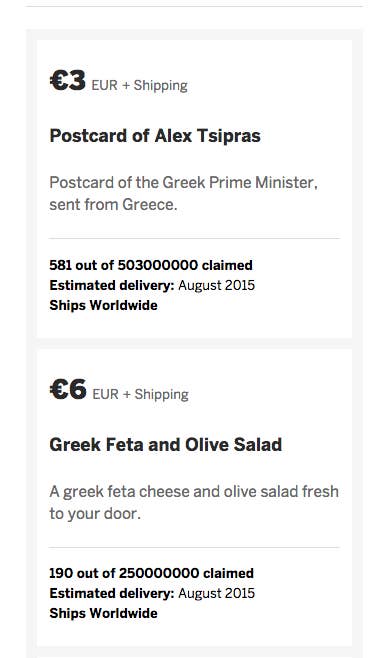Click EUR + Shipping next to €3
Image resolution: width=385 pixels, height=658 pixels.
[139, 85]
